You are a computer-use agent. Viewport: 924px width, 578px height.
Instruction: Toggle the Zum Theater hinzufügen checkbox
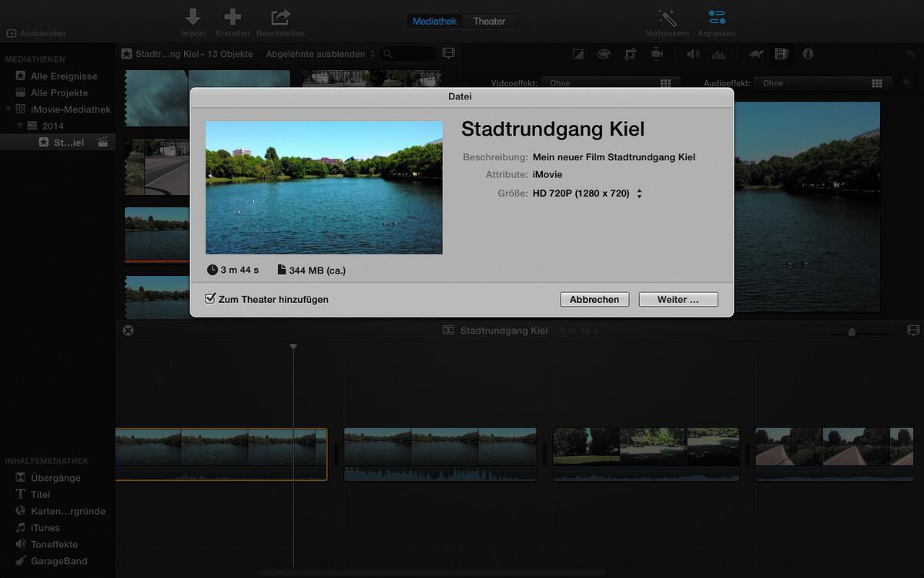[x=210, y=299]
